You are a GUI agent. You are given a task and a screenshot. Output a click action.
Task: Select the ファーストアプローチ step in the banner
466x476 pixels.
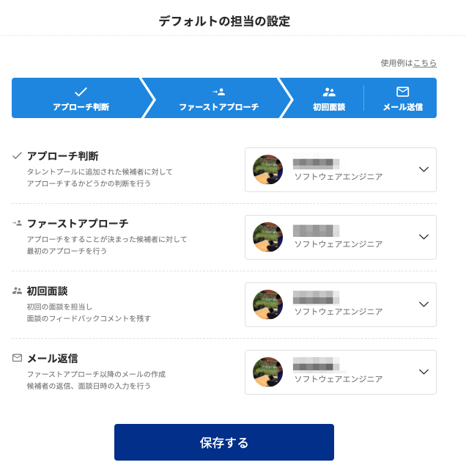click(x=218, y=107)
